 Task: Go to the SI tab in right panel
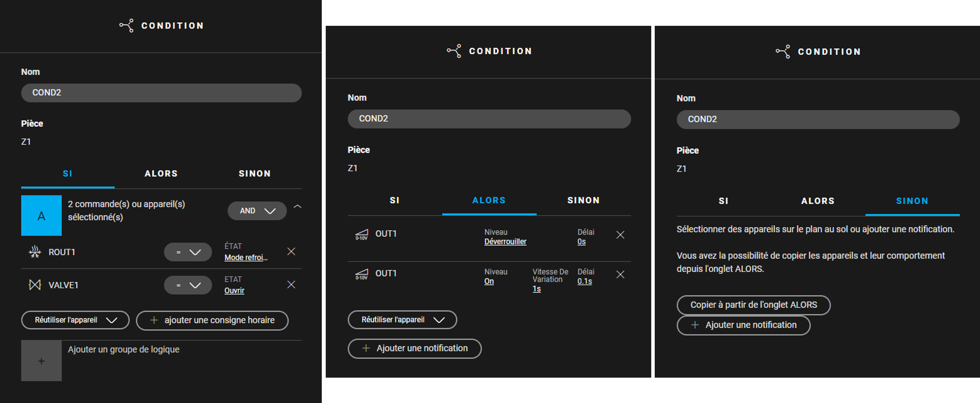click(x=724, y=201)
